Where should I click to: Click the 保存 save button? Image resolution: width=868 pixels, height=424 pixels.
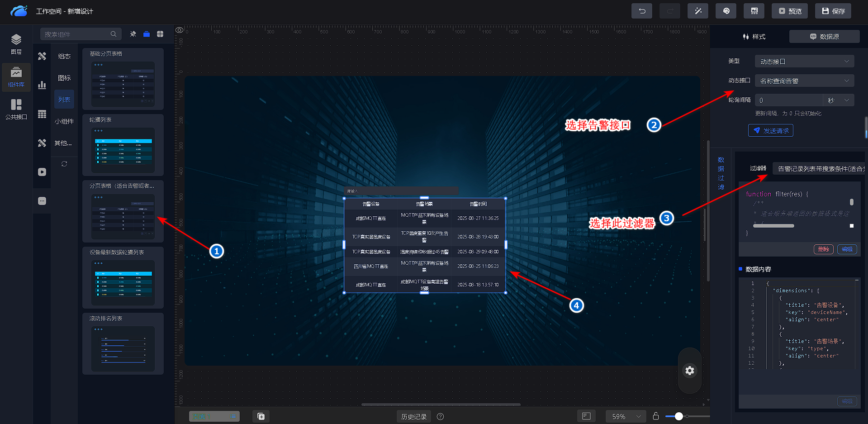tap(833, 11)
